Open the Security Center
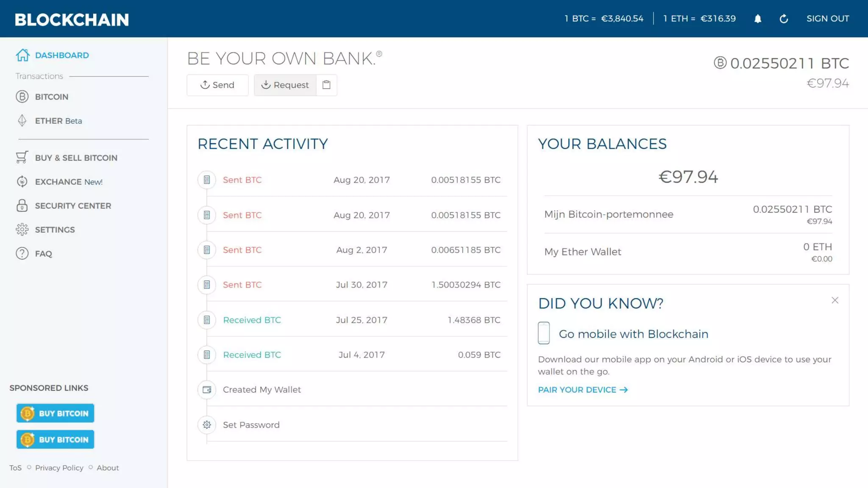868x488 pixels. click(72, 206)
